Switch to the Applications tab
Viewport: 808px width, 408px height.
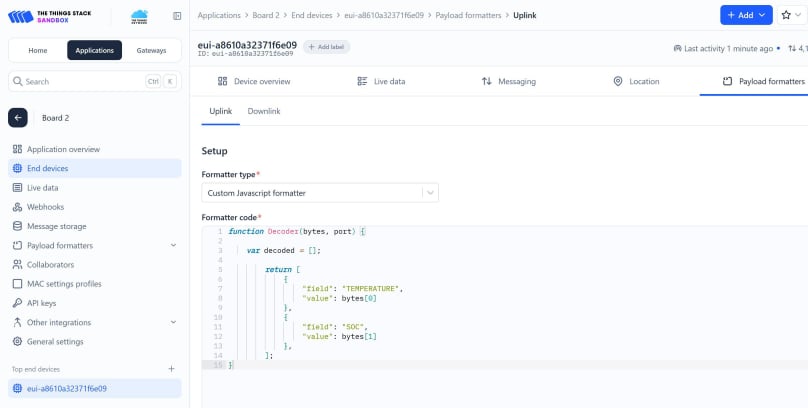[x=94, y=50]
